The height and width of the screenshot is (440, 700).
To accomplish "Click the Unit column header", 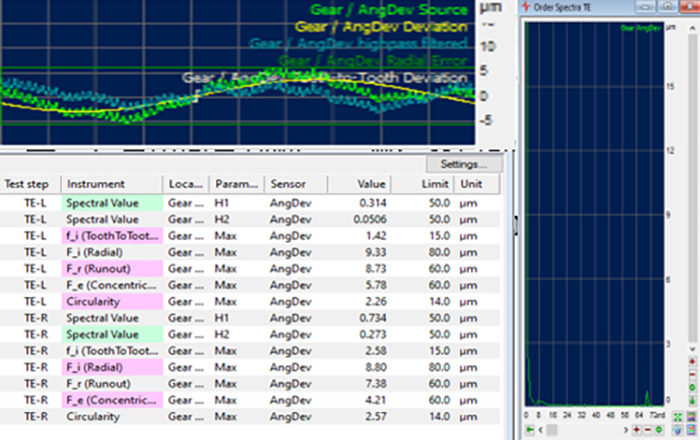I will click(x=476, y=184).
